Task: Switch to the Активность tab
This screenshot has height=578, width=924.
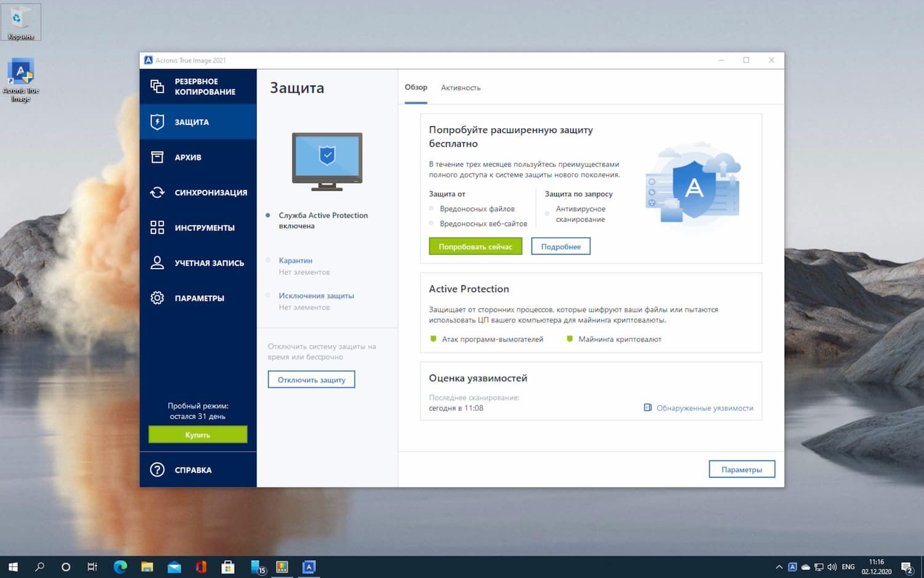Action: click(x=460, y=88)
